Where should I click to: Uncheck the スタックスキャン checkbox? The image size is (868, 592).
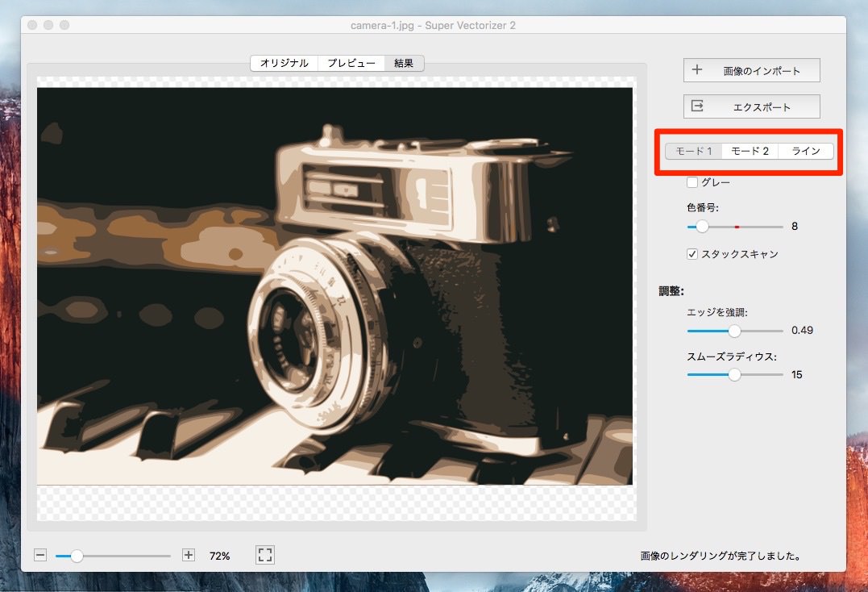(692, 254)
